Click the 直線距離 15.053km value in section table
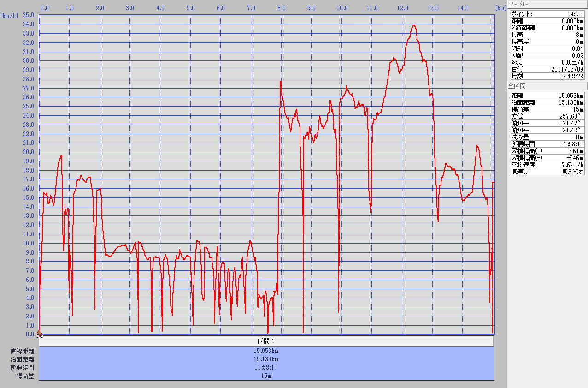The width and height of the screenshot is (588, 388). pyautogui.click(x=266, y=351)
